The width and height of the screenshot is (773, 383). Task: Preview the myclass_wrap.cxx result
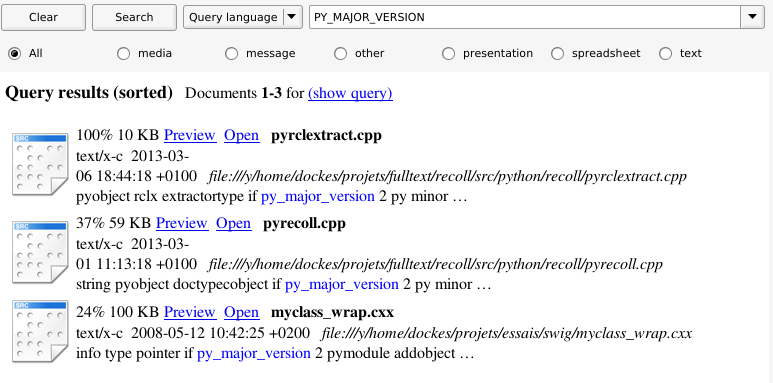coord(190,312)
